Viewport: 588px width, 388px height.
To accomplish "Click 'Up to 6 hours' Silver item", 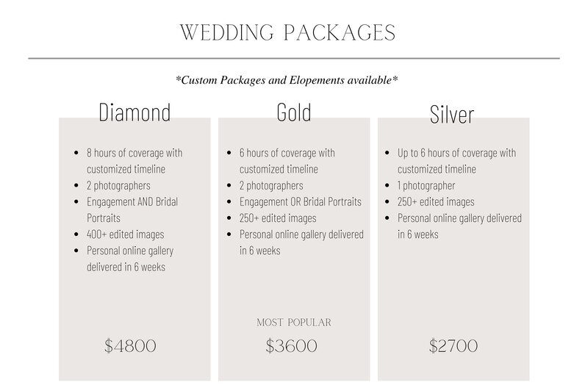I will 456,161.
